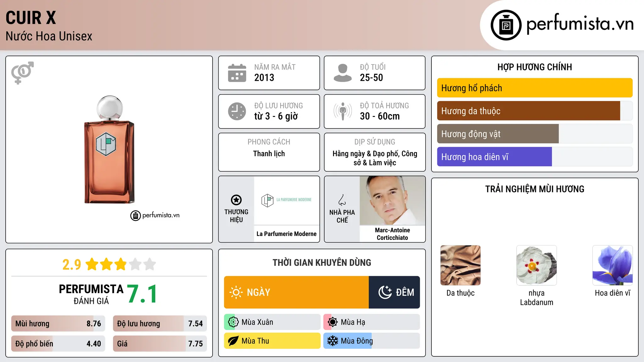Click the longevity value từ 3 - 6 giờ
Screen dimensions: 644x362
276,116
